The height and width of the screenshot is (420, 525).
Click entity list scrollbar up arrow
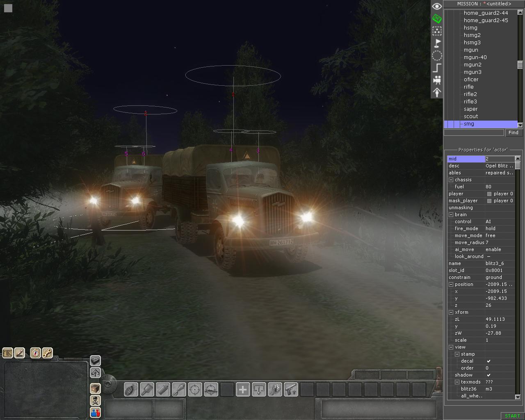pos(520,12)
